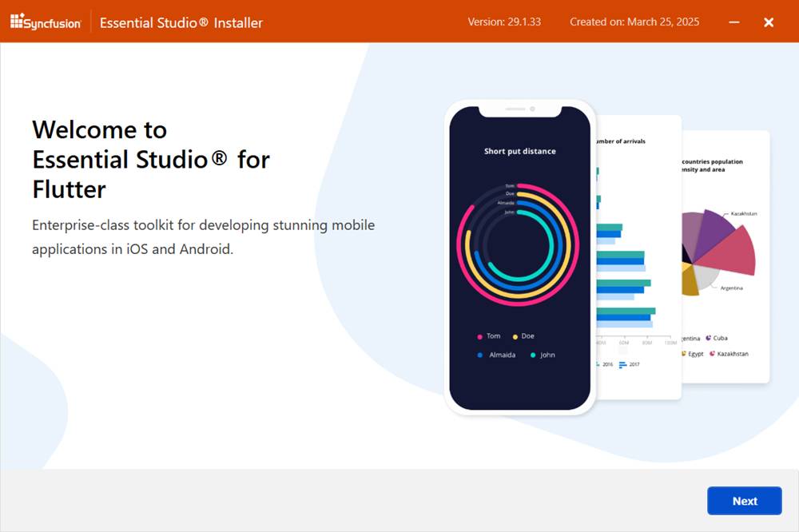Click the 'Welcome to Essential Studio® for Flutter' heading

coord(151,160)
